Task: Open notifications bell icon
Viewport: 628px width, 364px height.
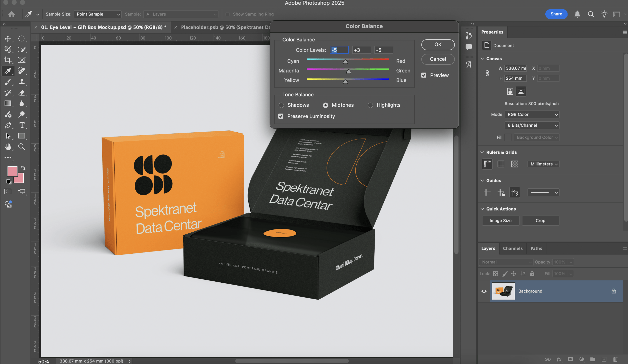Action: point(577,14)
